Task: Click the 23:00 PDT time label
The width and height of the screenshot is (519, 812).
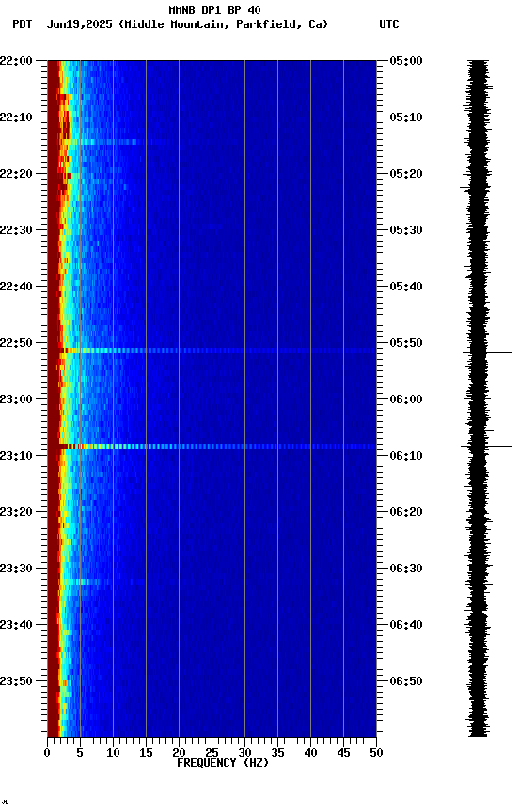Action: [16, 399]
